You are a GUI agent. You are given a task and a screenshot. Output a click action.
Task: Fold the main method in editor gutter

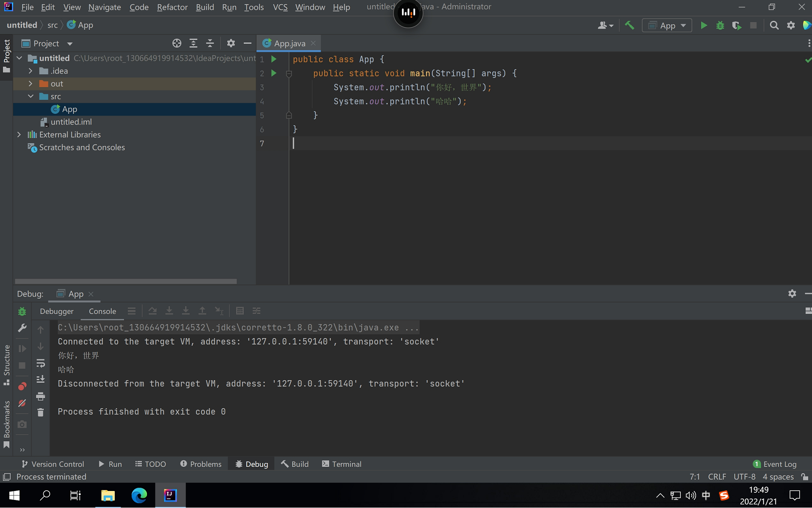coord(289,73)
